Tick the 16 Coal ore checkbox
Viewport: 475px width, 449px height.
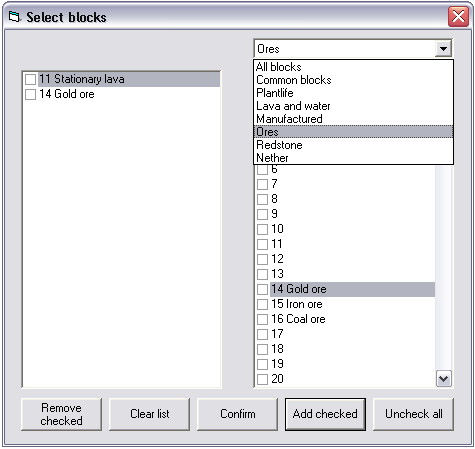262,319
